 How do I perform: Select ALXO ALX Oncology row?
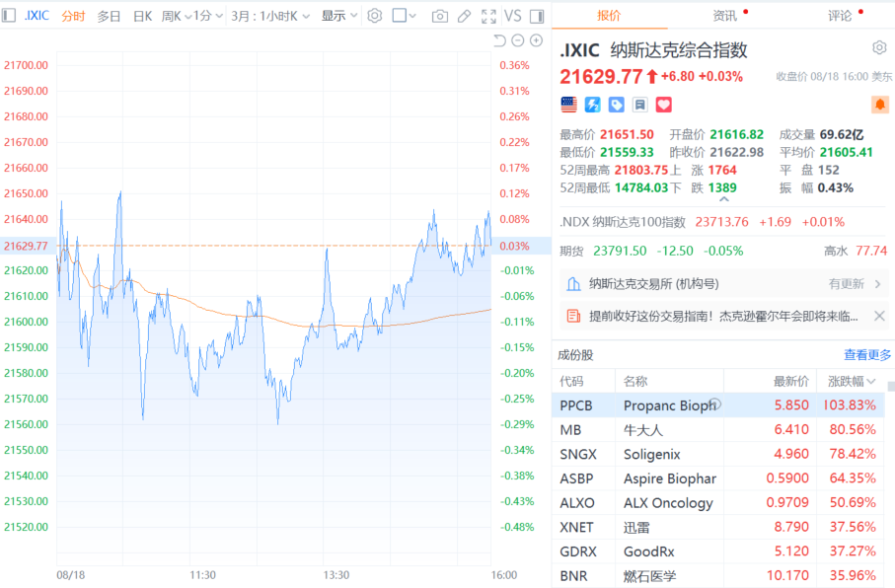[x=718, y=502]
